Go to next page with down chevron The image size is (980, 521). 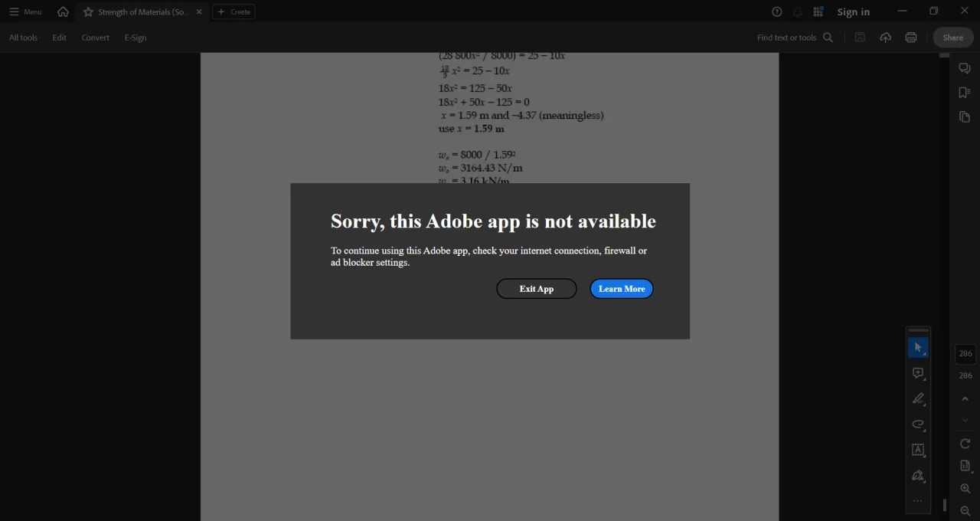pyautogui.click(x=965, y=420)
